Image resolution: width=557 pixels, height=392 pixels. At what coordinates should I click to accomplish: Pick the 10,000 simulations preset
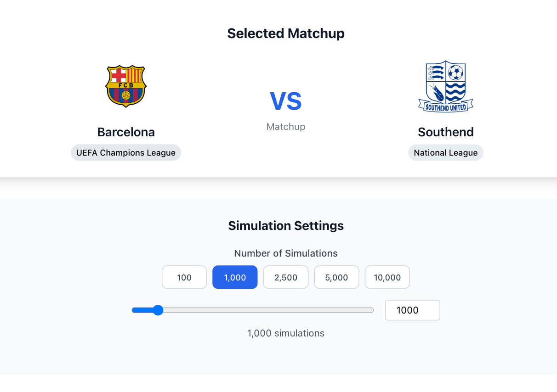(387, 277)
